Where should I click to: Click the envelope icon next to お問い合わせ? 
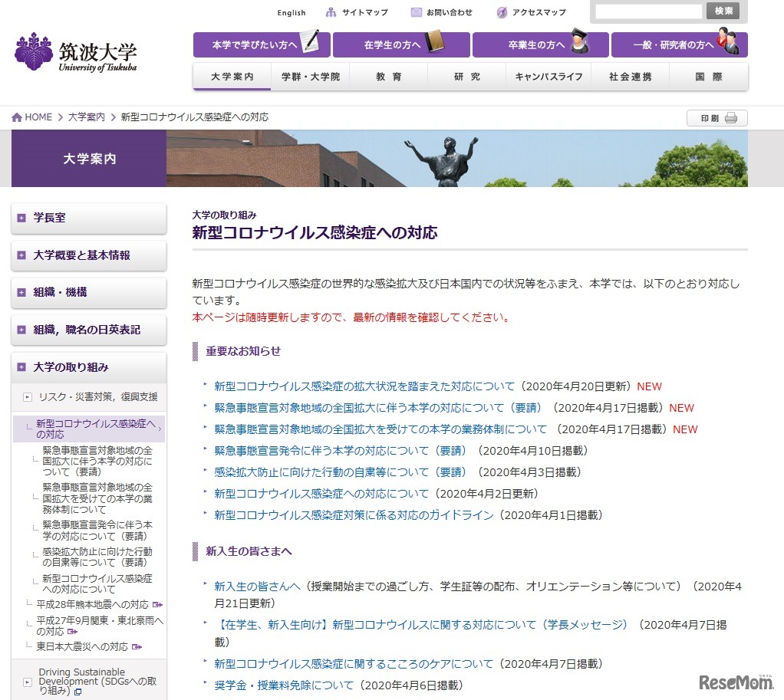417,12
